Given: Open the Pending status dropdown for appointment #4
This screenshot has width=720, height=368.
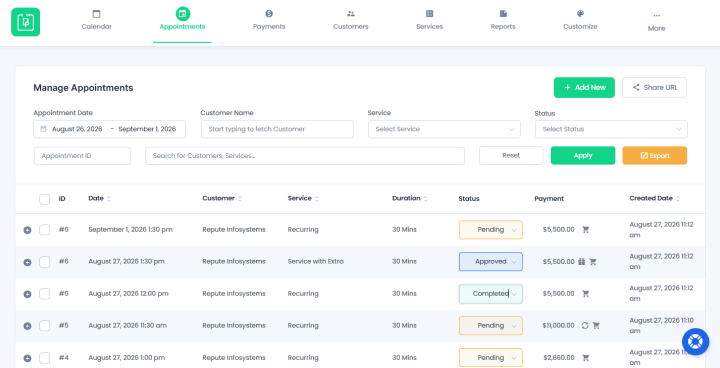Looking at the screenshot, I should click(490, 357).
